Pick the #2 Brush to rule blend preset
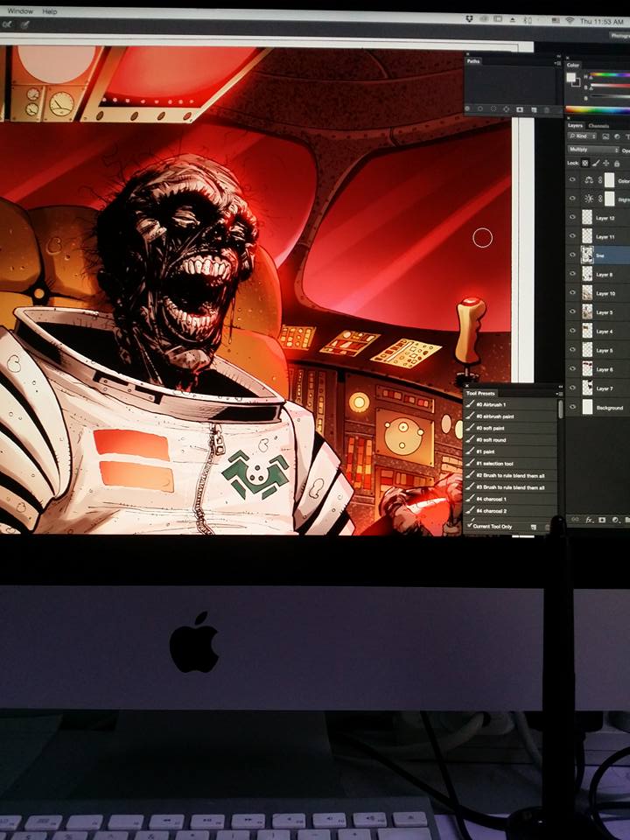This screenshot has width=630, height=840. [510, 475]
